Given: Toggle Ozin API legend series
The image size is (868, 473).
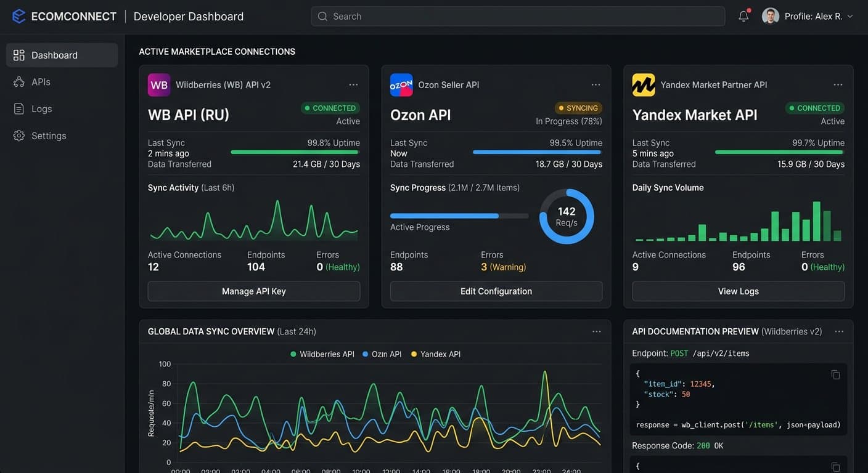Looking at the screenshot, I should [382, 354].
